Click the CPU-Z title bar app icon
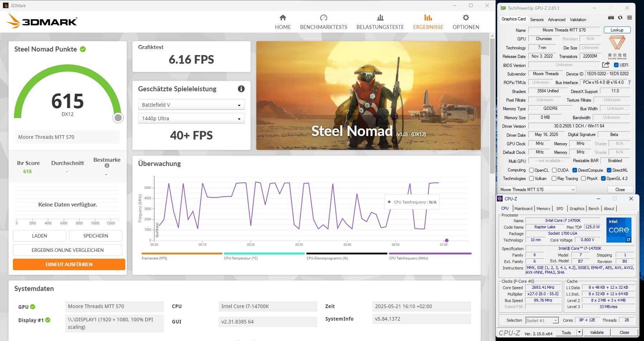The width and height of the screenshot is (644, 341). point(500,199)
